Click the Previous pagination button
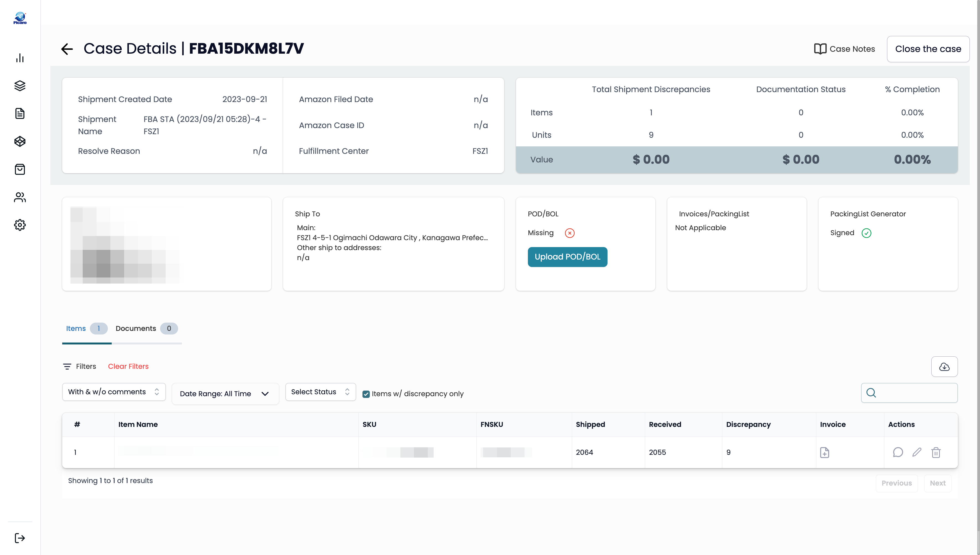The height and width of the screenshot is (555, 980). [896, 483]
